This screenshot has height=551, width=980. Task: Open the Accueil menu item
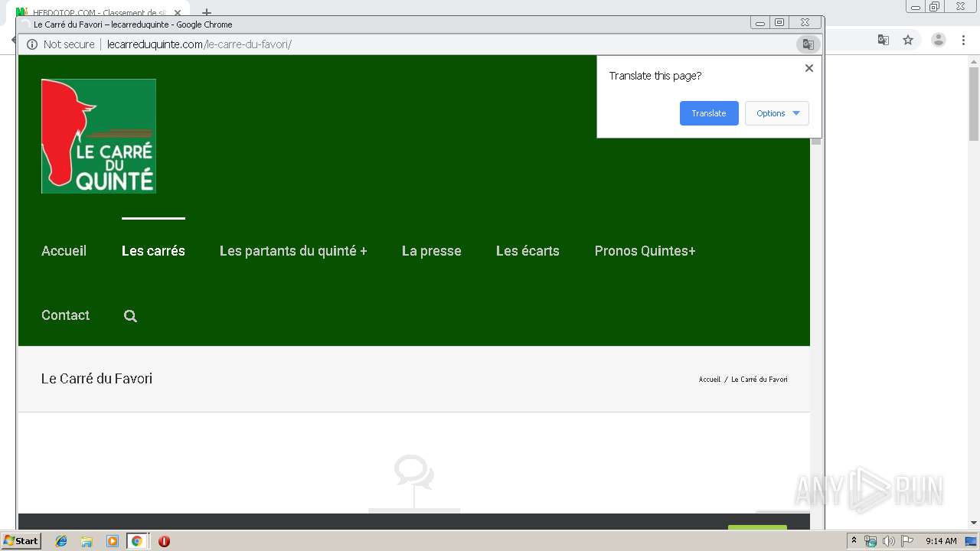tap(64, 251)
